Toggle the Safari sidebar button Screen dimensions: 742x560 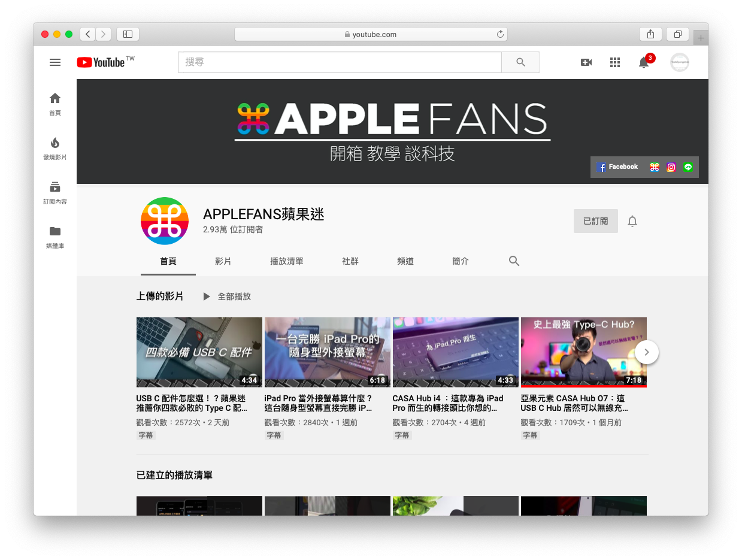tap(128, 34)
